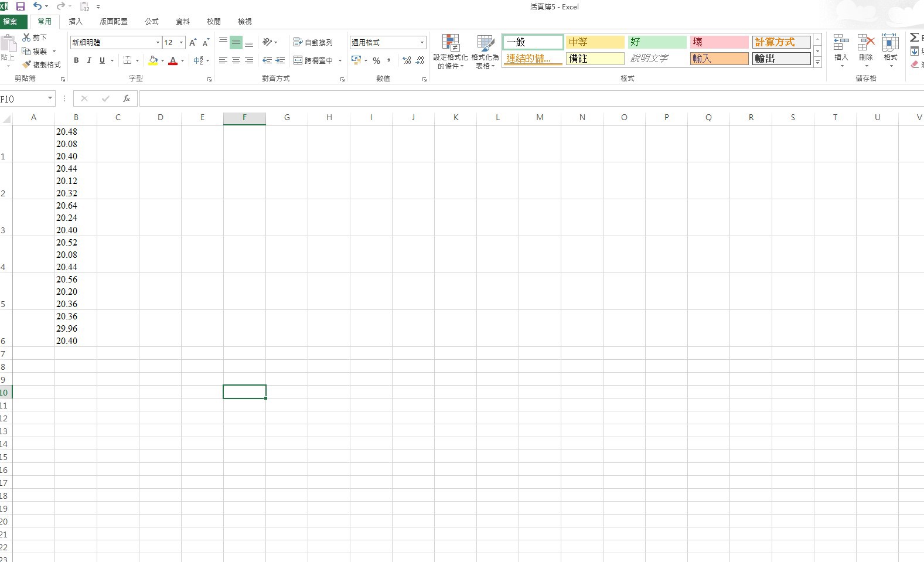Image resolution: width=924 pixels, height=562 pixels.
Task: Click the Conditional Formatting icon
Action: [451, 43]
